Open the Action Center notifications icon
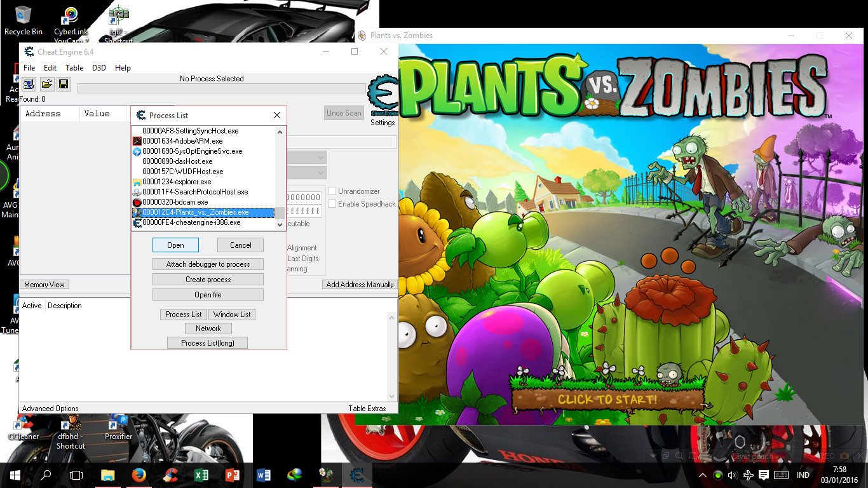868x488 pixels. tap(764, 475)
